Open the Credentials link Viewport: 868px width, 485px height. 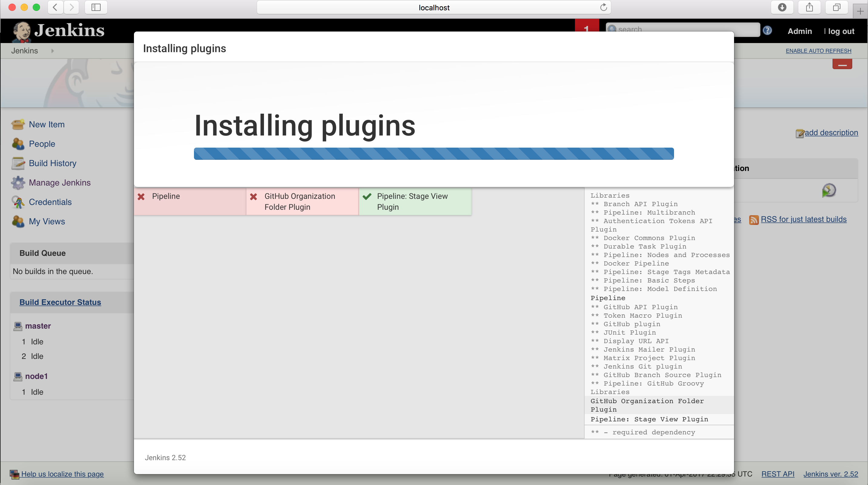51,202
